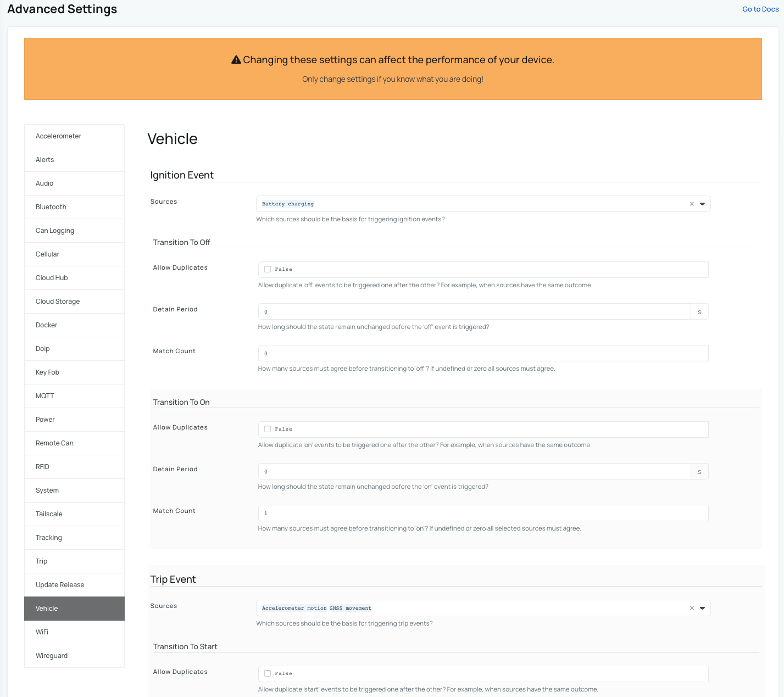The width and height of the screenshot is (784, 697).
Task: Click Match Count field under Transition To On
Action: coord(483,513)
